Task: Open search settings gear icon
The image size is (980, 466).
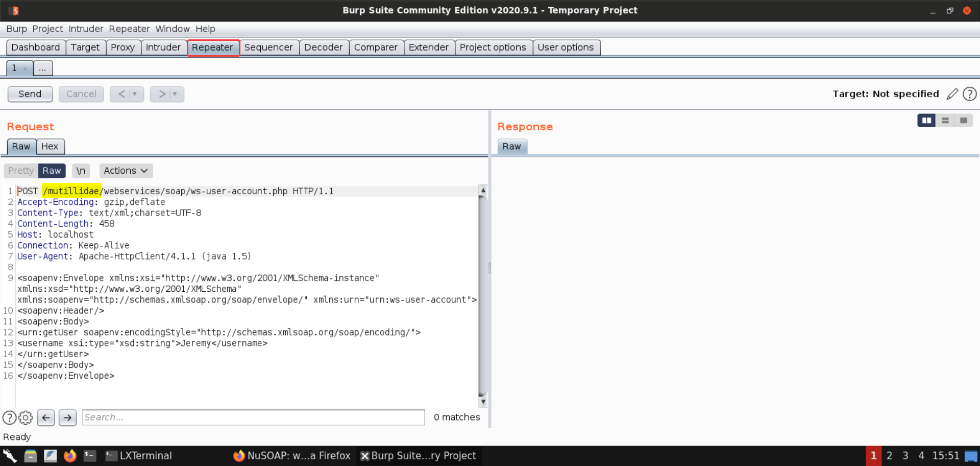Action: (26, 418)
